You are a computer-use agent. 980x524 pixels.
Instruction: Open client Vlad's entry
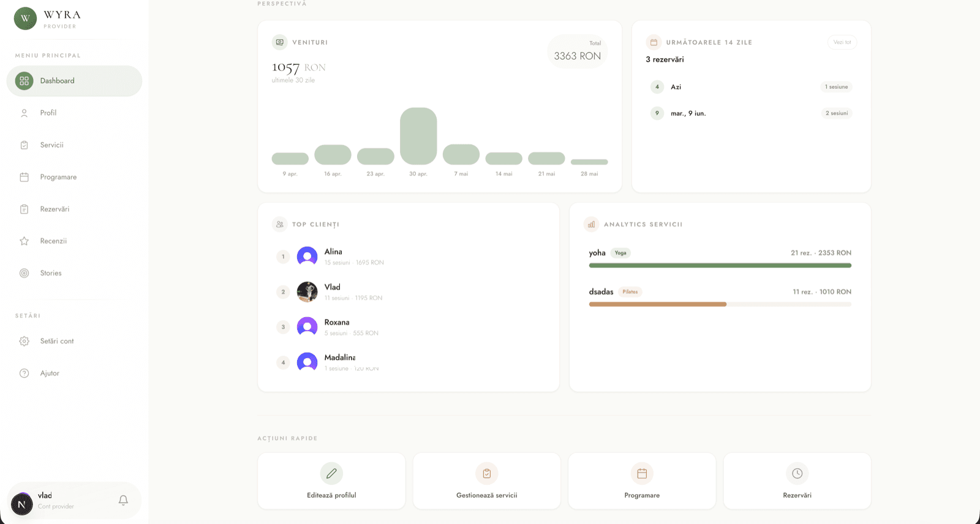[x=409, y=292]
